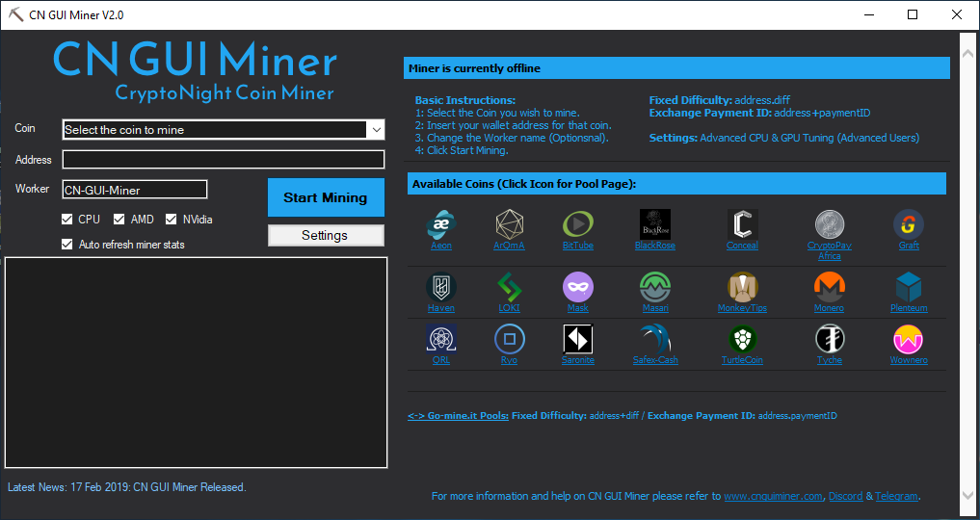Click the MonkeyTips coin icon
The image size is (980, 520).
pos(743,287)
